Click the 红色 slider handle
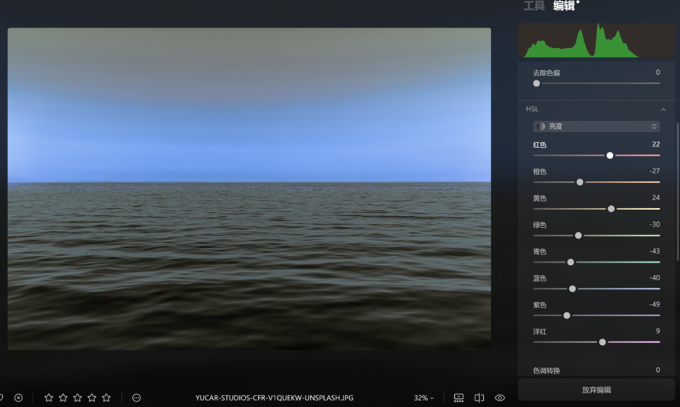The width and height of the screenshot is (680, 407). [x=610, y=156]
